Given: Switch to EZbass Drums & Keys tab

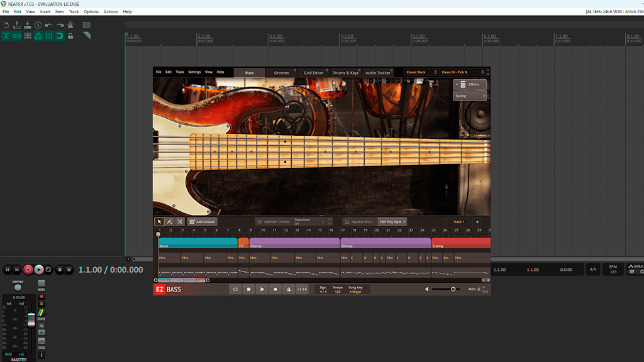Looking at the screenshot, I should 345,73.
